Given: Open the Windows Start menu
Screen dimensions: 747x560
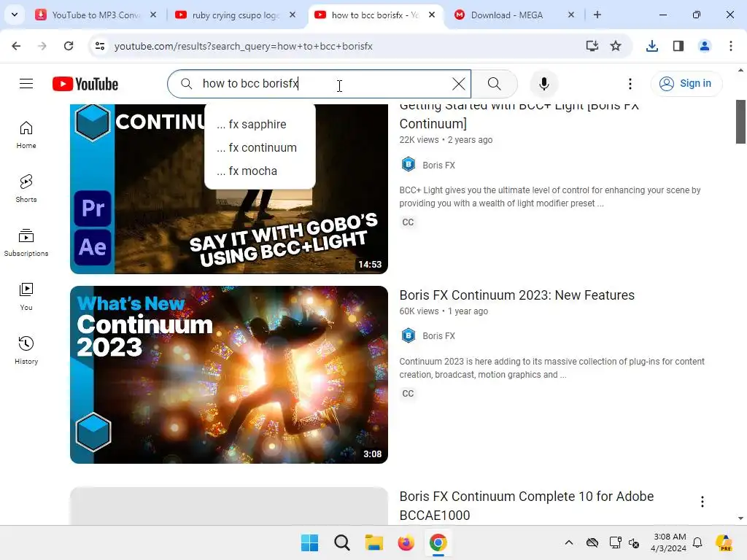Looking at the screenshot, I should click(309, 542).
